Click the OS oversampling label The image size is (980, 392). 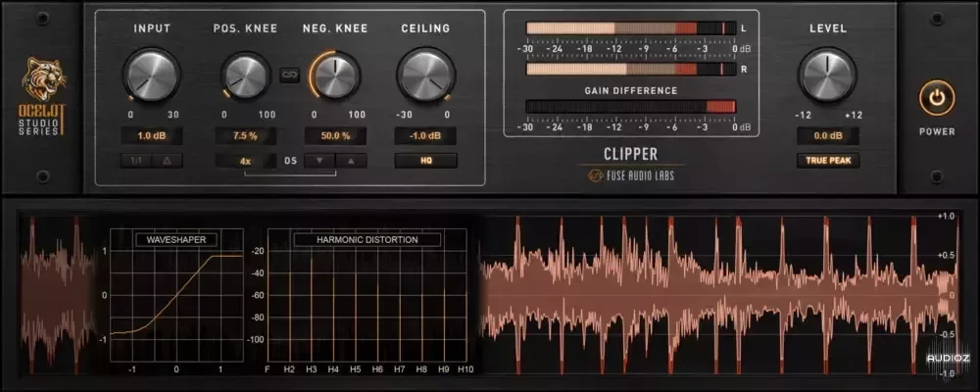click(x=291, y=161)
